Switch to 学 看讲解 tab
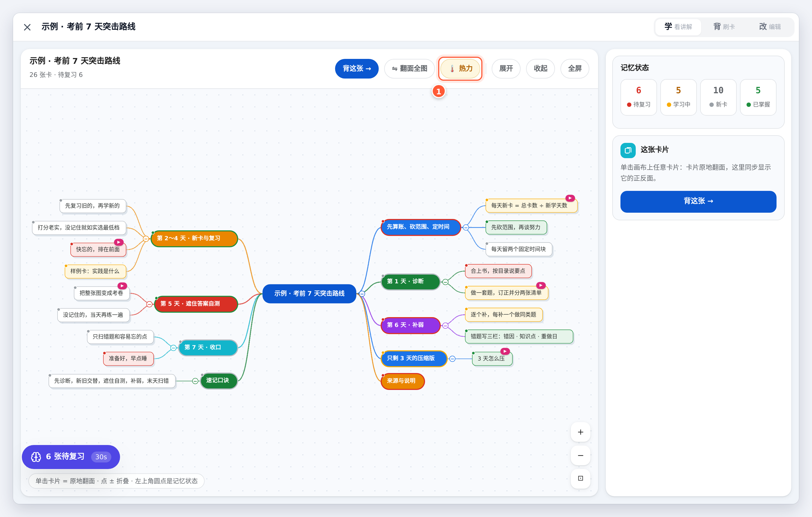The width and height of the screenshot is (812, 517). coord(678,27)
